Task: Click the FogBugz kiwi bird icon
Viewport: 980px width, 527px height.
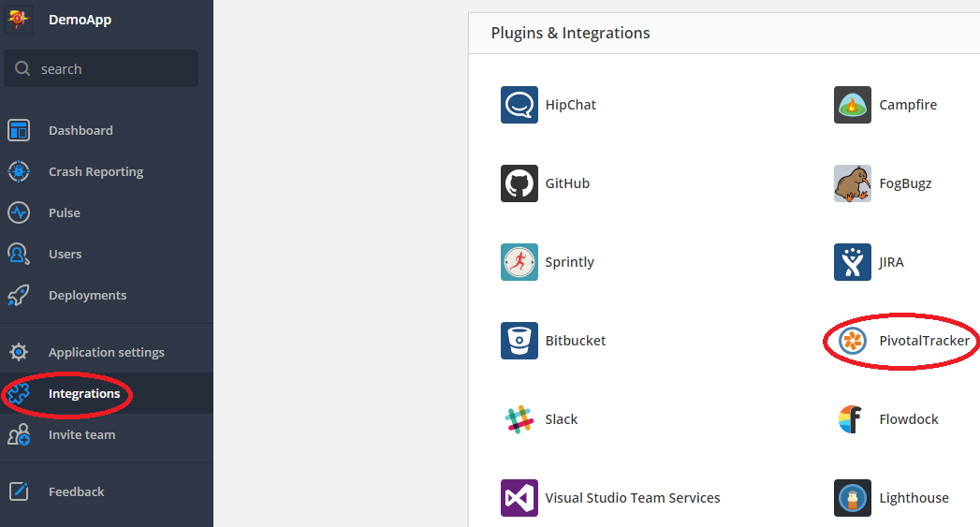Action: [x=853, y=183]
